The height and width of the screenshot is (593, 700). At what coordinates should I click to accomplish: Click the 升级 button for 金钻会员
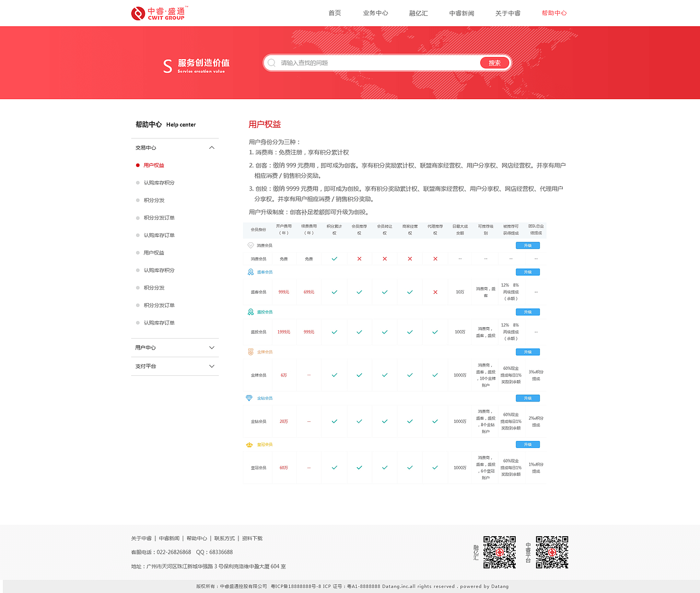coord(527,398)
